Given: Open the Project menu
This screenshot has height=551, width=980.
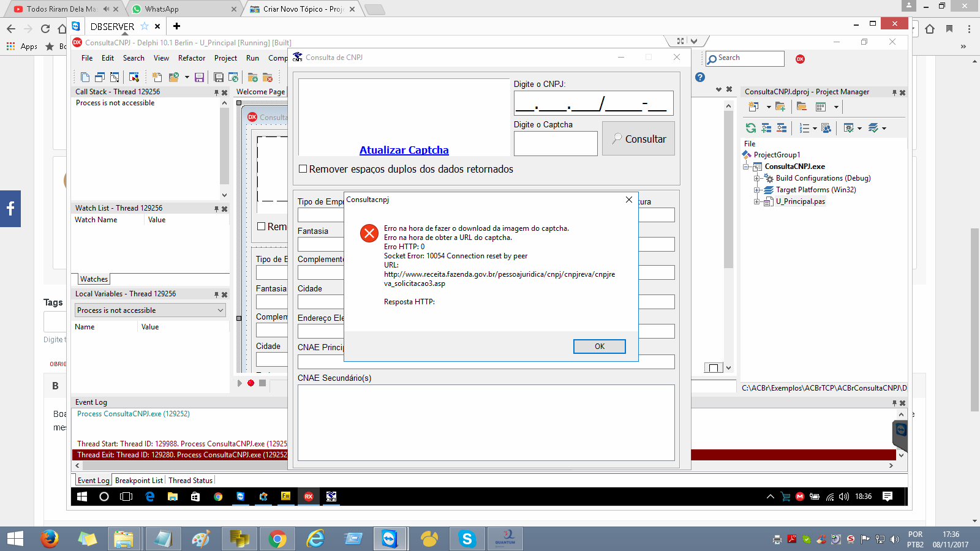Looking at the screenshot, I should (225, 58).
